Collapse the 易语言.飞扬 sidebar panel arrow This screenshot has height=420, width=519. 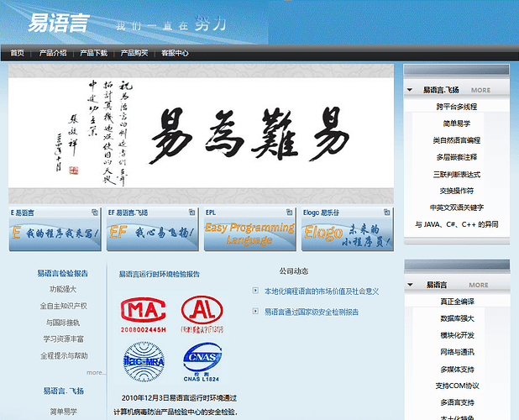tap(410, 90)
